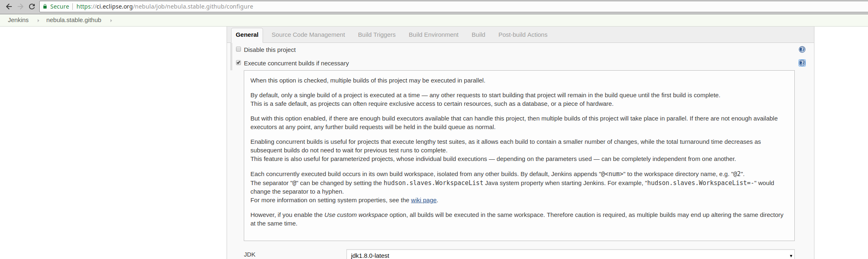868x259 pixels.
Task: Select the Build Environment tab
Action: 434,35
